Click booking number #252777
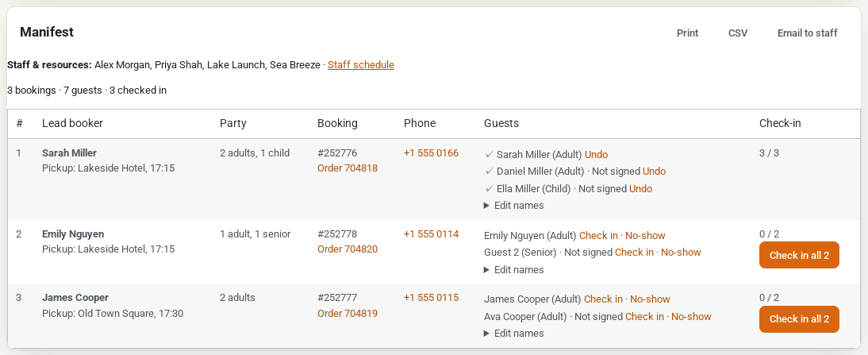868x355 pixels. coord(337,297)
